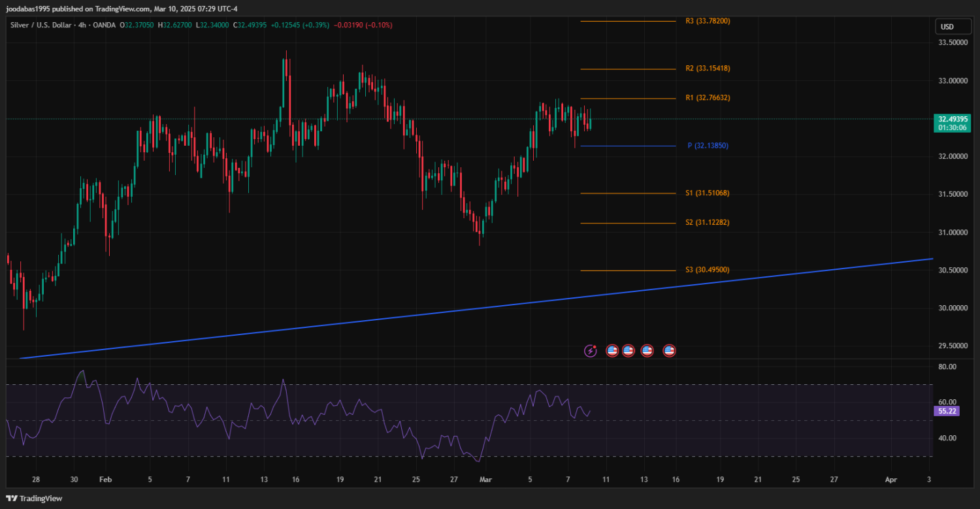Click the purple lightning event icon
Image resolution: width=980 pixels, height=509 pixels.
[590, 351]
